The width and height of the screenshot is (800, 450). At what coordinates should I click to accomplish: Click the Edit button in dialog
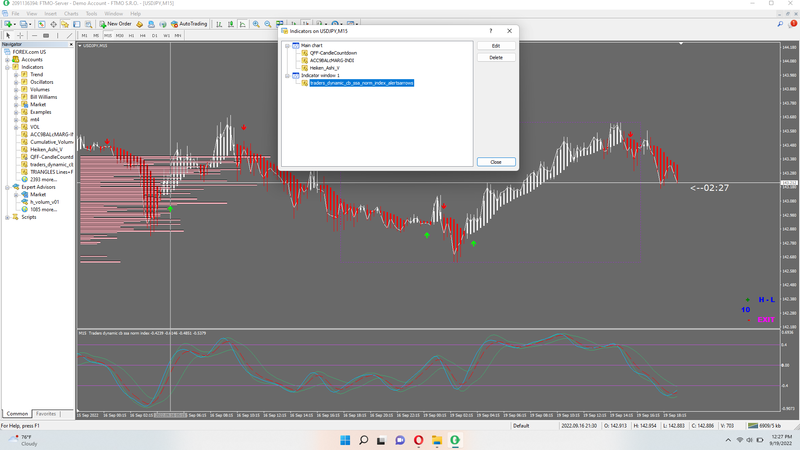coord(496,46)
